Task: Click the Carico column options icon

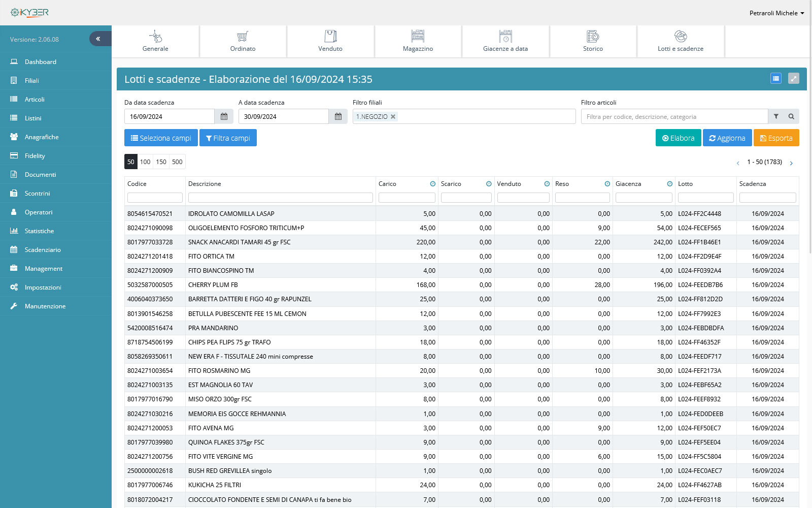Action: coord(433,184)
